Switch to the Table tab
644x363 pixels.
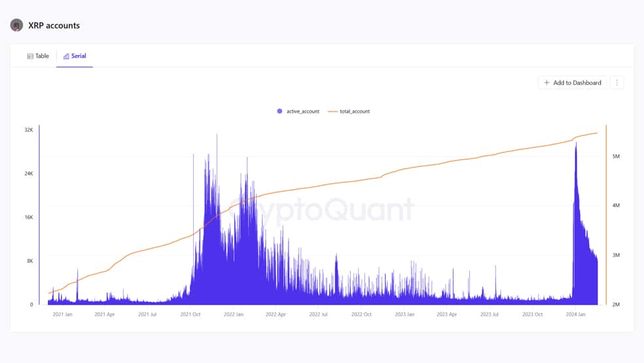click(38, 56)
